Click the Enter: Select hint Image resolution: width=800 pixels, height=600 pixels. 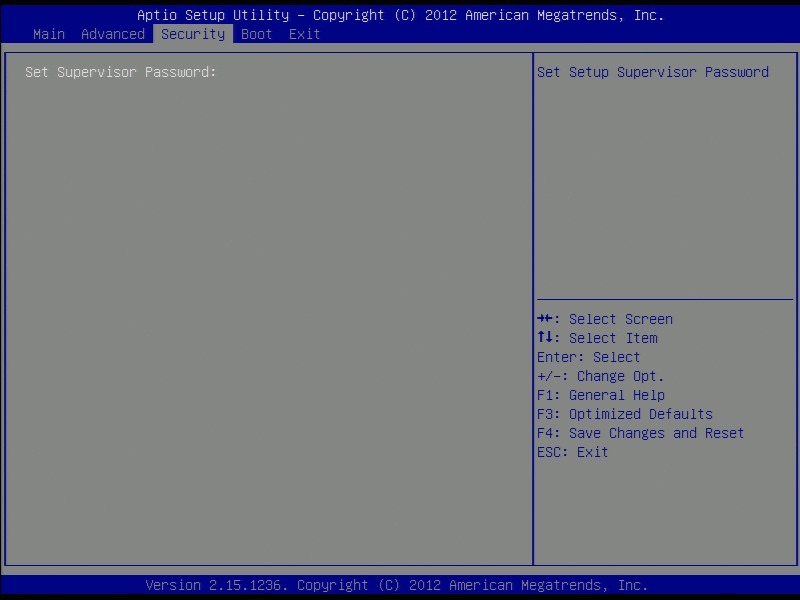coord(589,357)
